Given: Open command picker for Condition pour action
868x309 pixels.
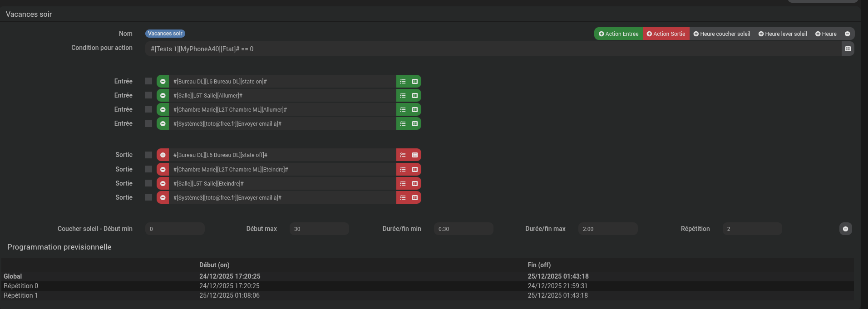Looking at the screenshot, I should coord(848,49).
